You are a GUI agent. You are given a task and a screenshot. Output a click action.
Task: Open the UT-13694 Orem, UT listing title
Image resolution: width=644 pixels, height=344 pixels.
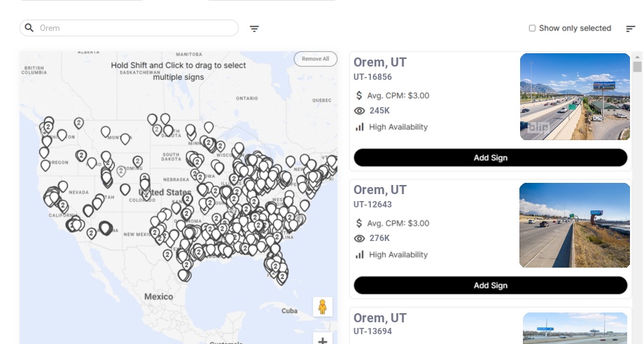click(380, 318)
